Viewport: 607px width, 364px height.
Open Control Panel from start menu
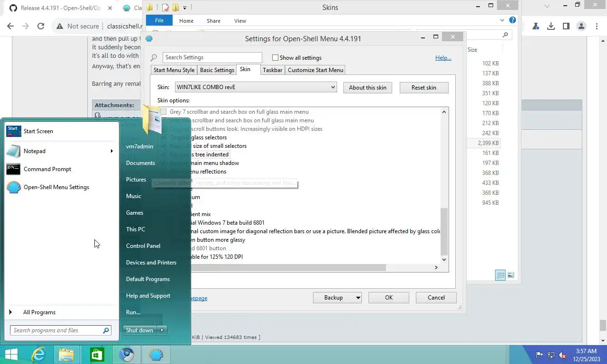pos(143,246)
